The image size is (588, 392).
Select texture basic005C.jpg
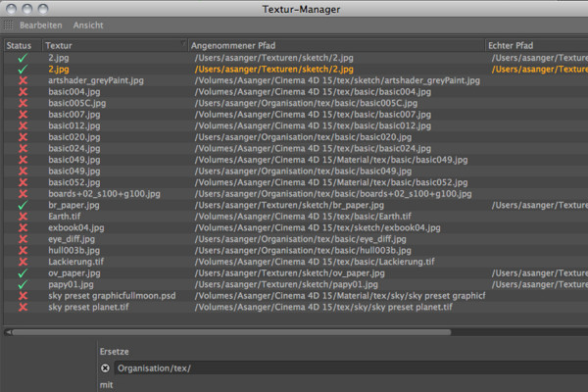76,103
